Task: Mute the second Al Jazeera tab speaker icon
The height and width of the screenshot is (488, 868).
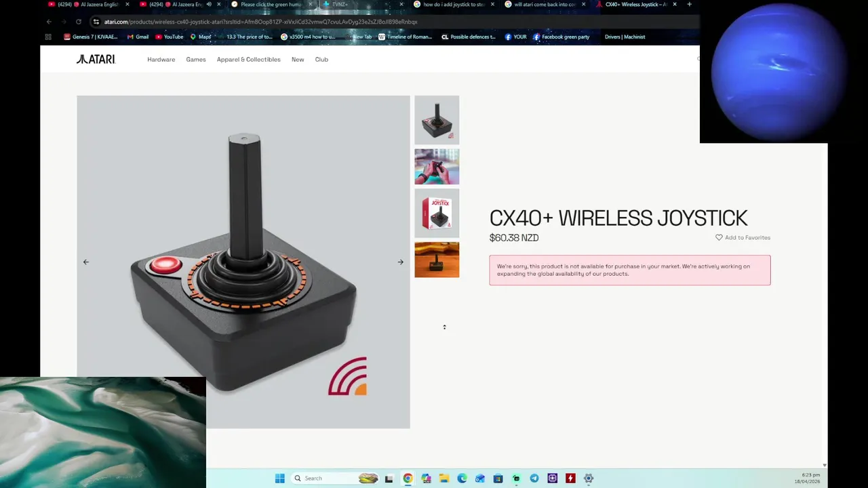Action: point(209,4)
